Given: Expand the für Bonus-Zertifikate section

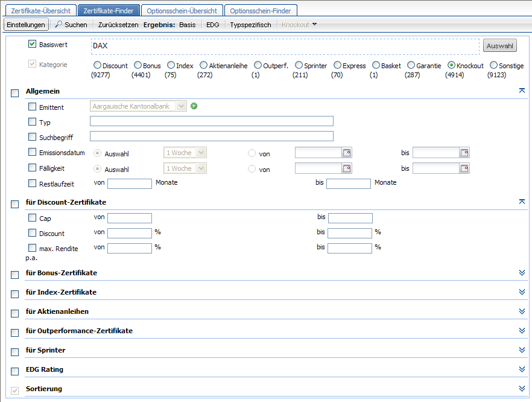Looking at the screenshot, I should pos(522,273).
